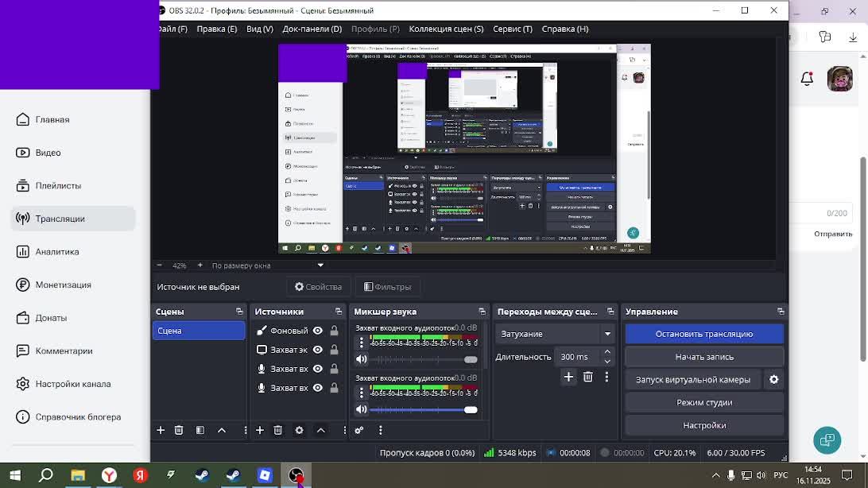Hide the Фоновый source using eye icon
This screenshot has width=868, height=488.
pos(318,331)
